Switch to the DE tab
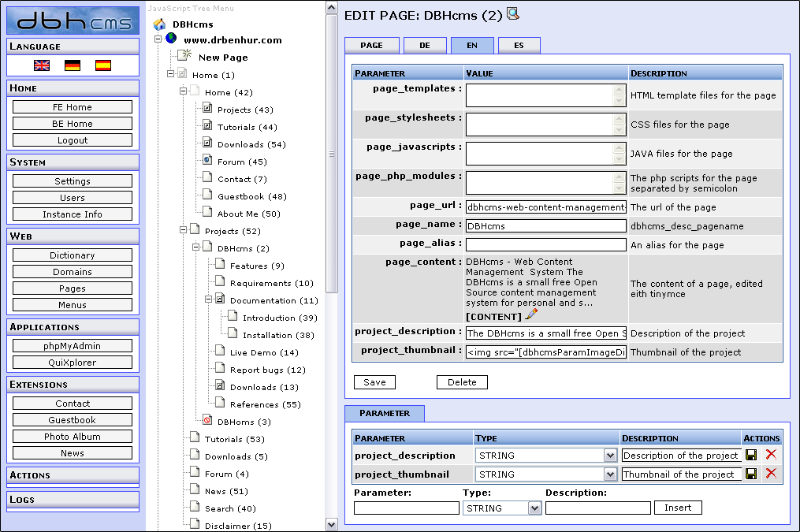Image resolution: width=800 pixels, height=532 pixels. point(425,46)
